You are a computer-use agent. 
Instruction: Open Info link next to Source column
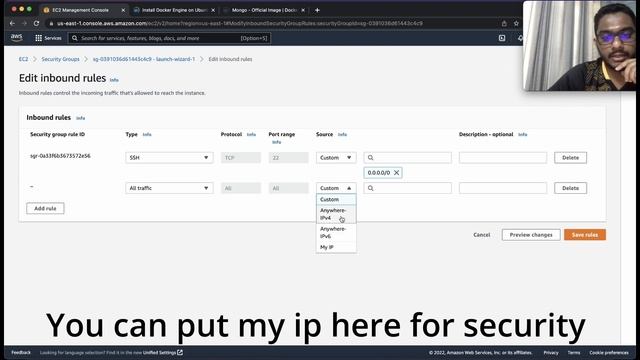coord(342,134)
